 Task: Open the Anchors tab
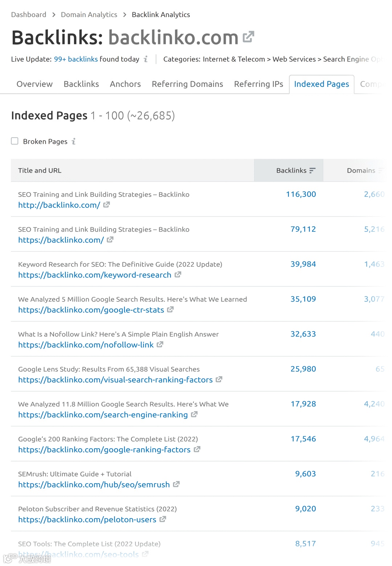coord(125,84)
